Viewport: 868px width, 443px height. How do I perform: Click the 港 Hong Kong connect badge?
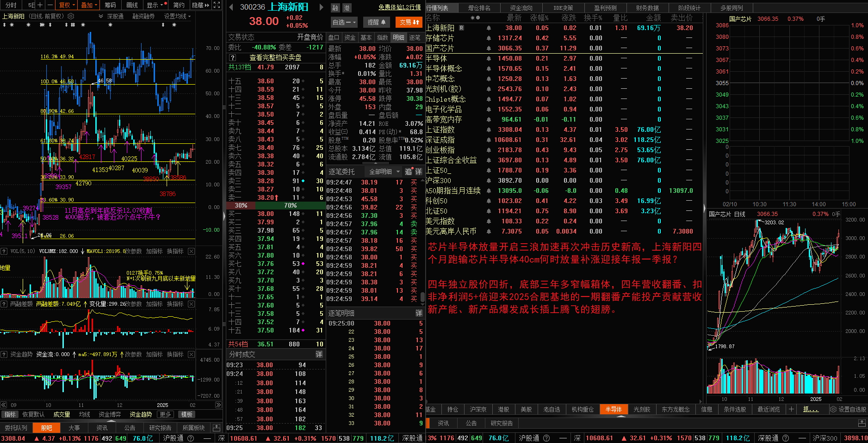(x=347, y=8)
